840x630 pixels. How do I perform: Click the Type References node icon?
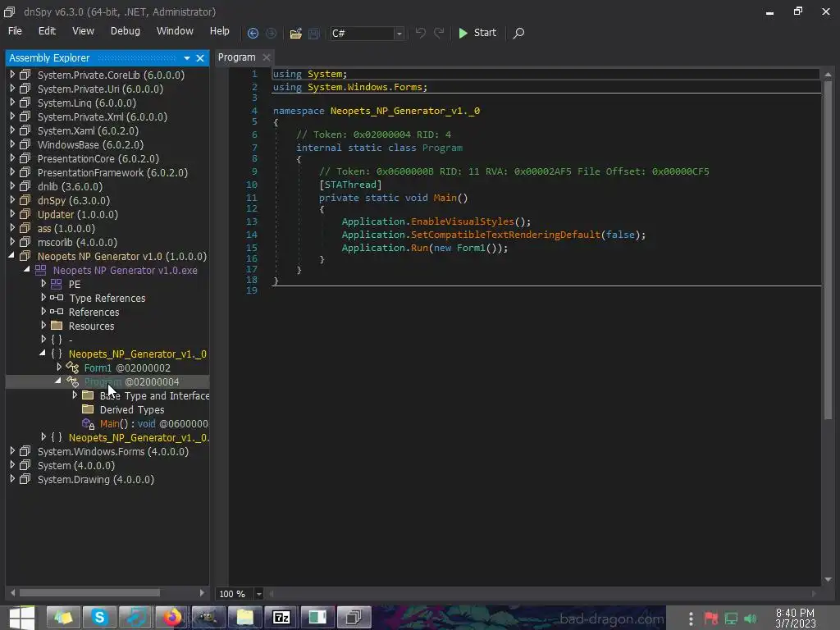pos(57,298)
